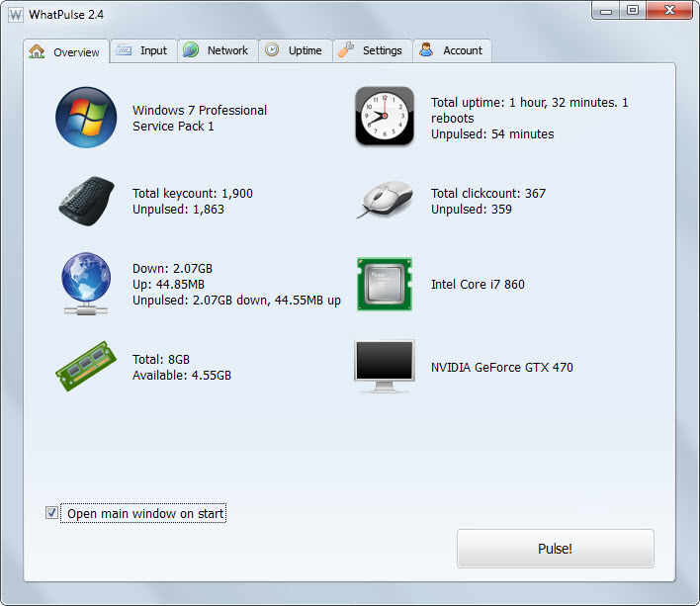700x606 pixels.
Task: Select the Account tab
Action: (x=452, y=50)
